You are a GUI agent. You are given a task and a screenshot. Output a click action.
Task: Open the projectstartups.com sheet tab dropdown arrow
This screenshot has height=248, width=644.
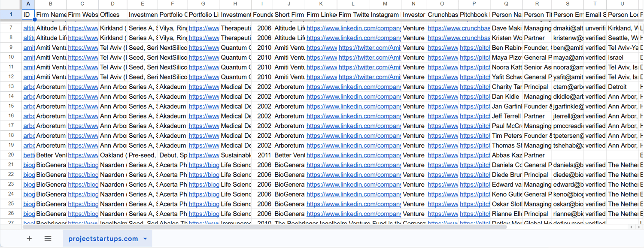145,239
